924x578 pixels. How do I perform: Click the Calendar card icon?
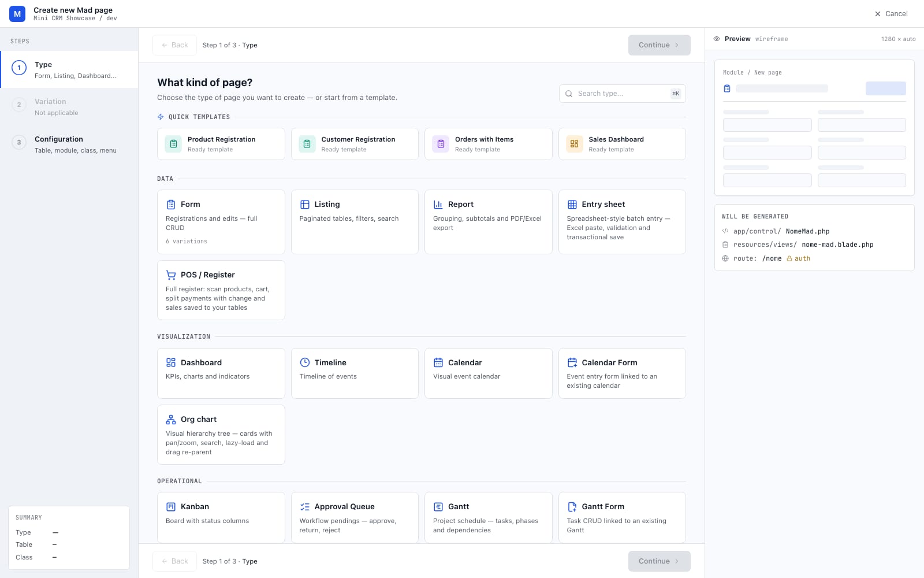tap(438, 362)
